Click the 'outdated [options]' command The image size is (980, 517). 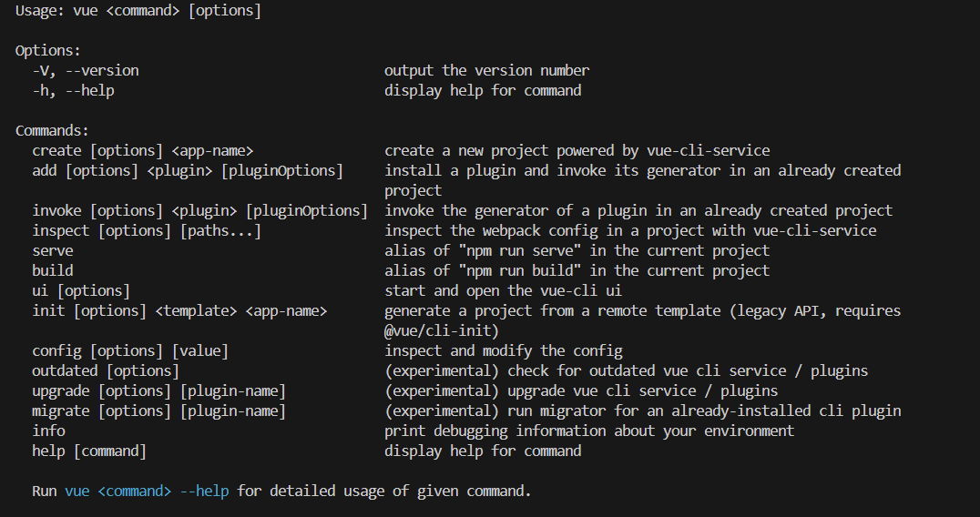(x=106, y=370)
